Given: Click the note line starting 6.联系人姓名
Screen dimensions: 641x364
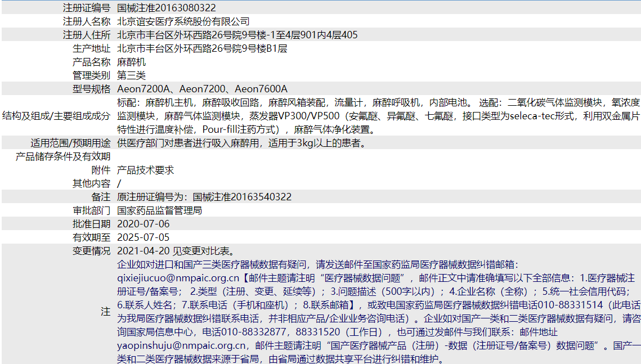Looking at the screenshot, I should pyautogui.click(x=379, y=305).
